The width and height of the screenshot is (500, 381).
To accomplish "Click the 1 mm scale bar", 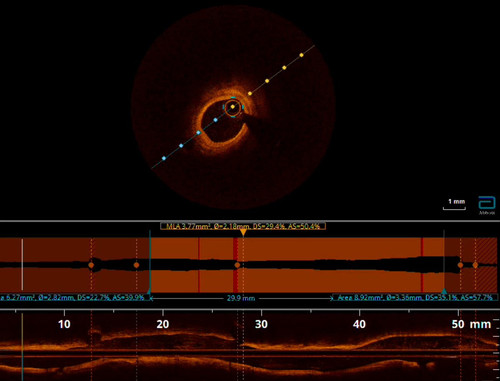I will [x=454, y=205].
